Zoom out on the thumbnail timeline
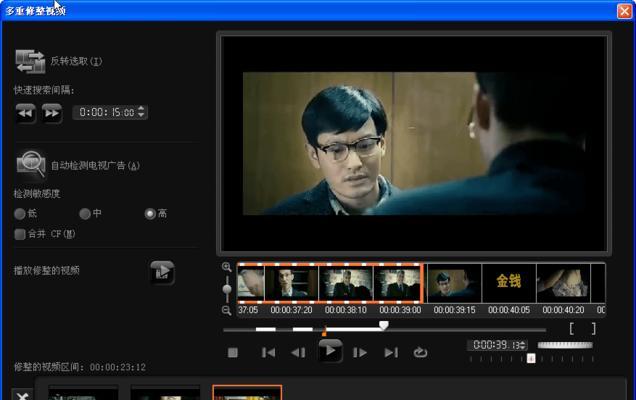The width and height of the screenshot is (636, 400). point(227,311)
